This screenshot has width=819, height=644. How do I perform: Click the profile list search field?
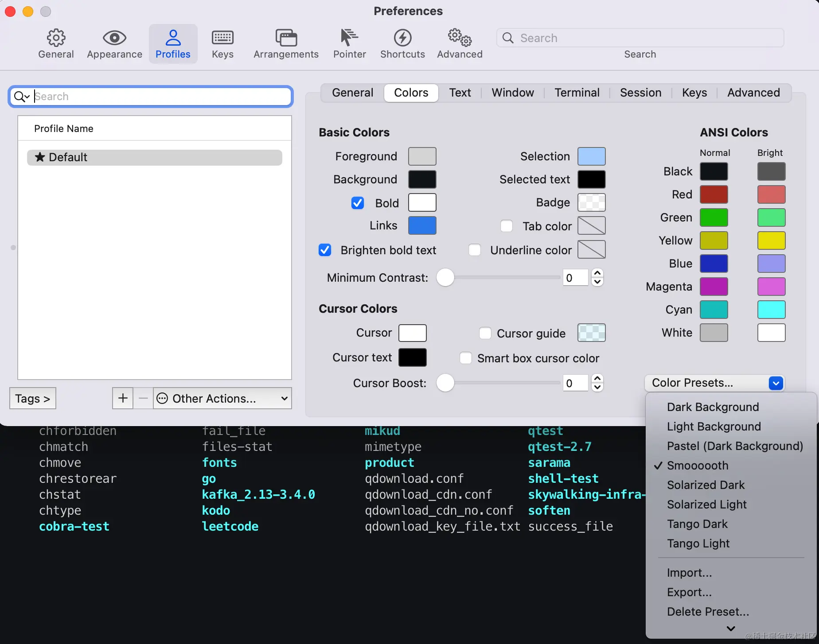[151, 97]
